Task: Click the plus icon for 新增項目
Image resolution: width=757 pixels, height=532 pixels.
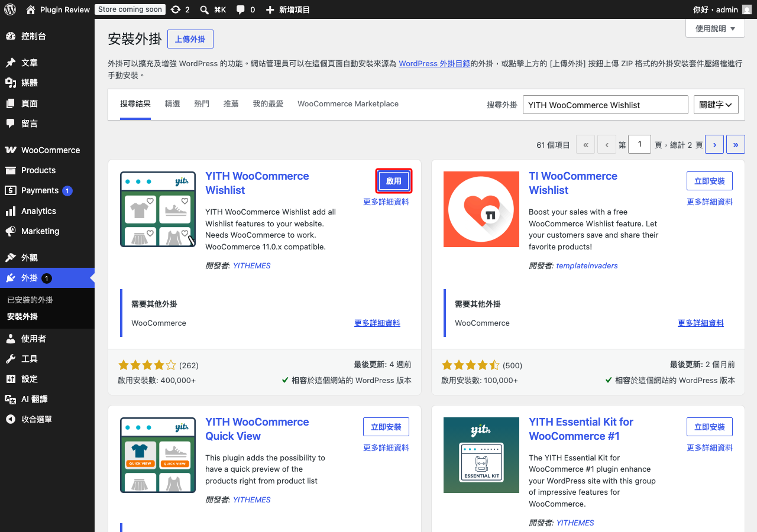Action: [x=270, y=9]
